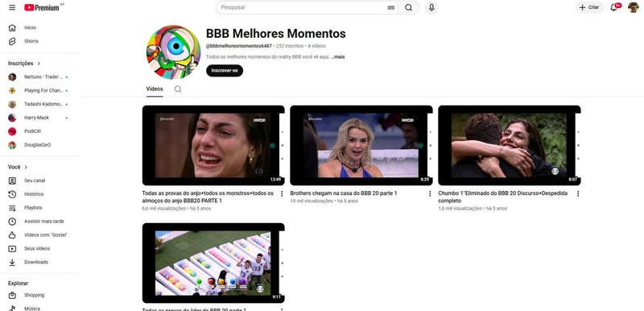Open options for Todas as provas do anjo video
This screenshot has height=311, width=644.
(x=282, y=193)
